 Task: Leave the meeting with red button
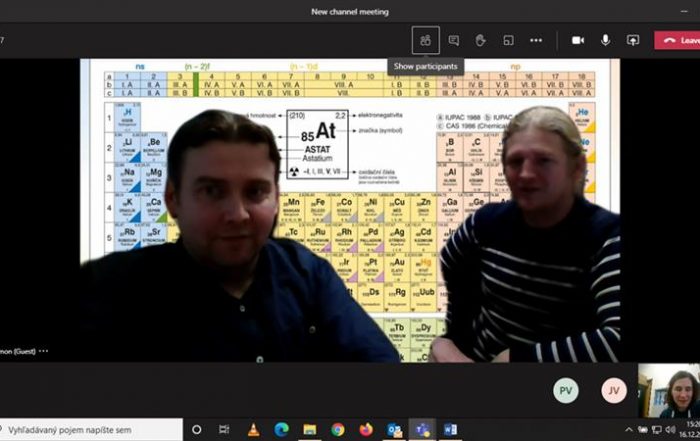click(677, 40)
